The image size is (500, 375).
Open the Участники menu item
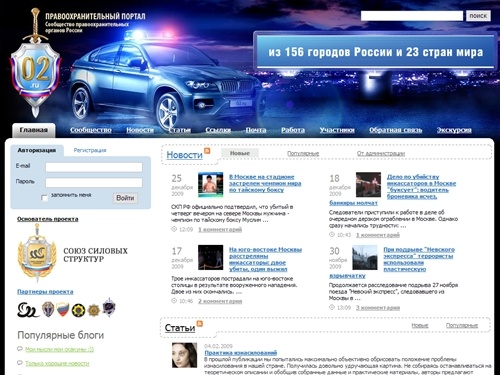[337, 130]
